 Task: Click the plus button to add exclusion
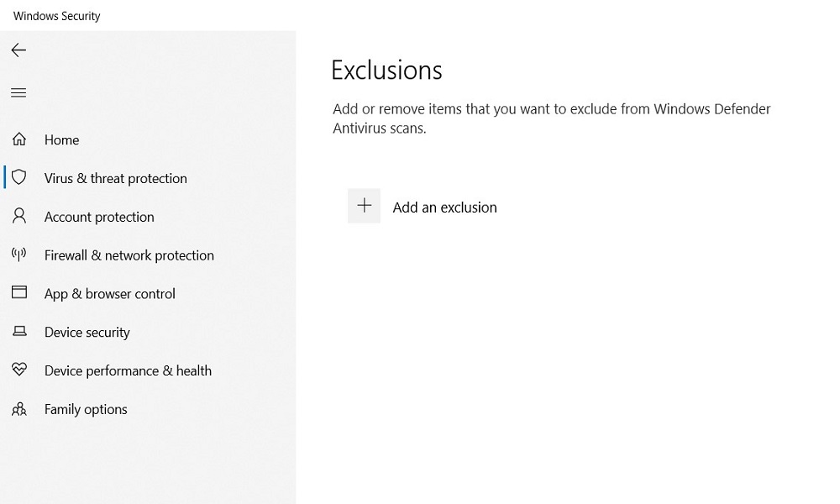[365, 206]
